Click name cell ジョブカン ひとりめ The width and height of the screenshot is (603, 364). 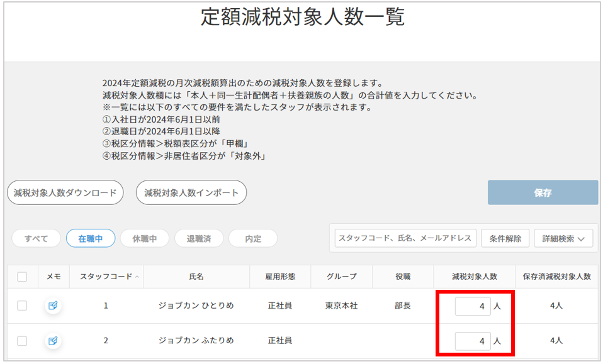[196, 306]
